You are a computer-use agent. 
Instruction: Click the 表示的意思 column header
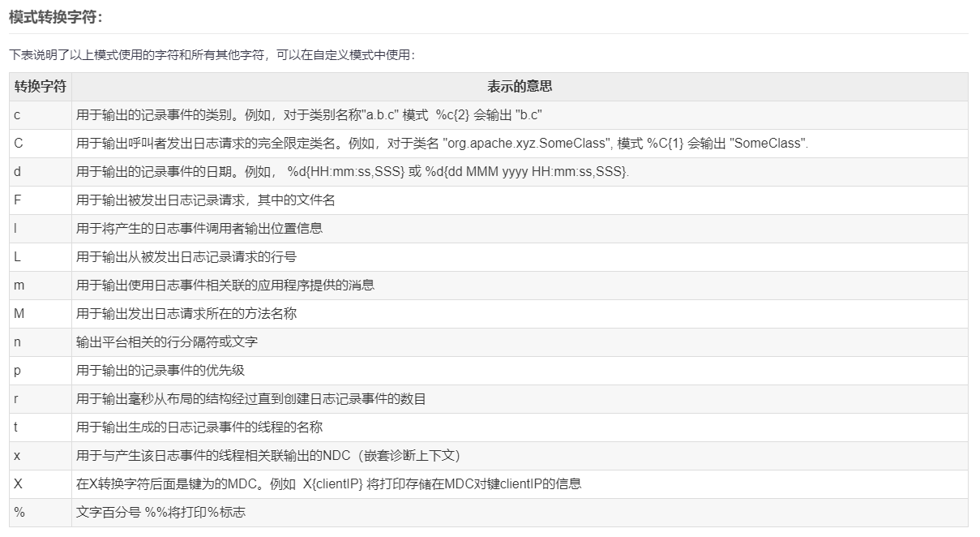520,87
